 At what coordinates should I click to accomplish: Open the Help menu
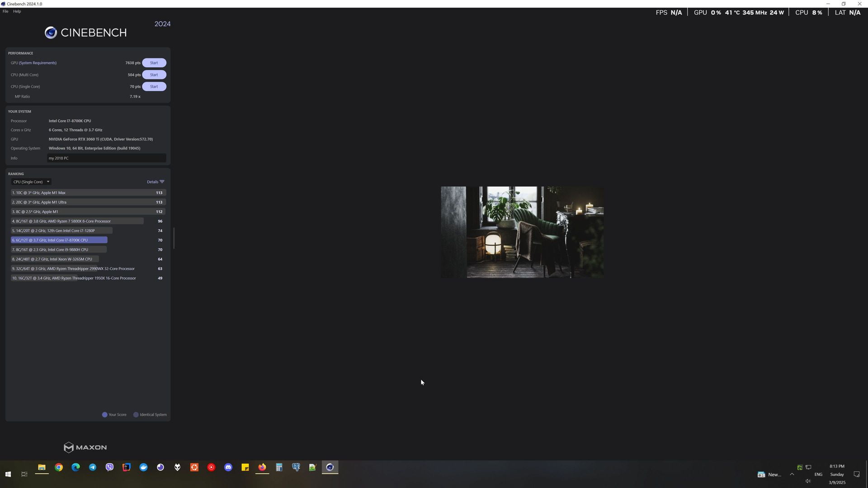coord(17,11)
